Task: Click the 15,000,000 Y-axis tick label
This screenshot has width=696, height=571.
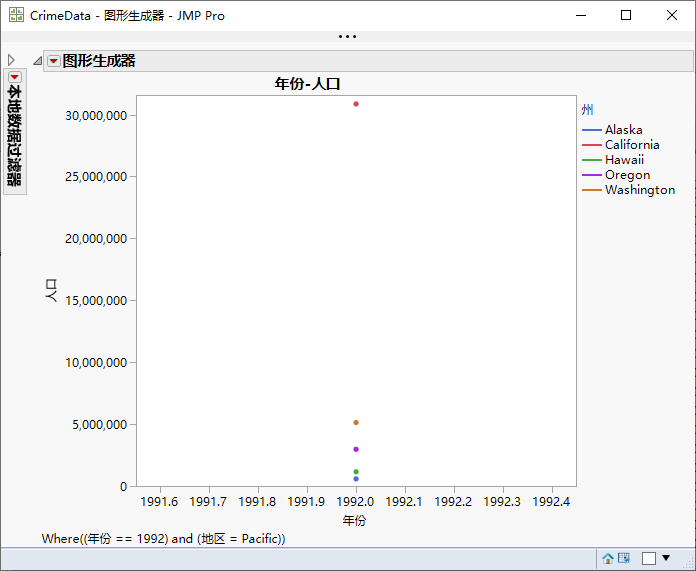Action: pos(96,301)
